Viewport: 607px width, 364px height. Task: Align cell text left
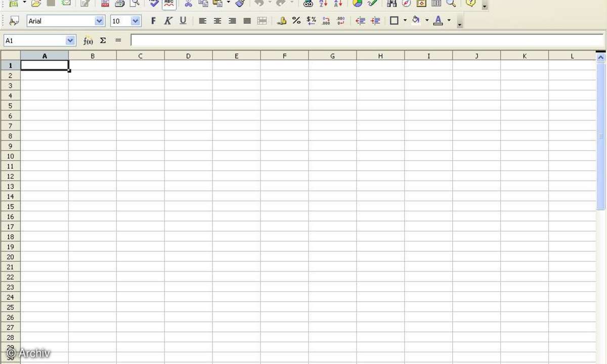(202, 21)
